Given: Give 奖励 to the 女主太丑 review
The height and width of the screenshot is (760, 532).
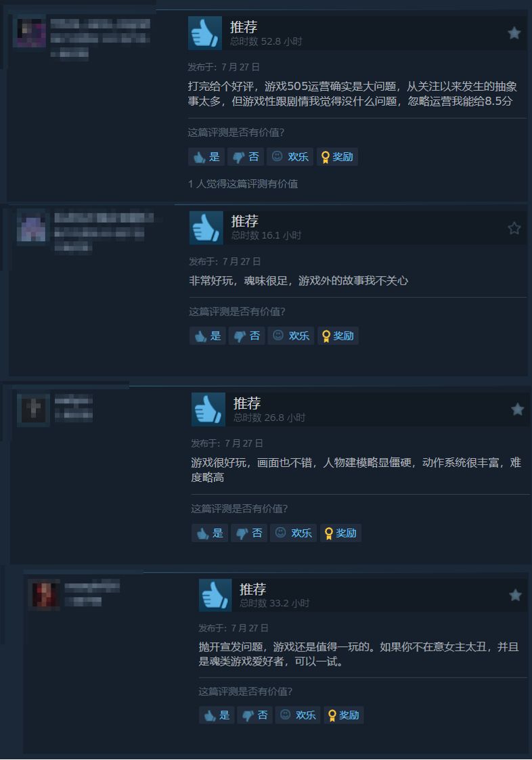Looking at the screenshot, I should [x=344, y=715].
